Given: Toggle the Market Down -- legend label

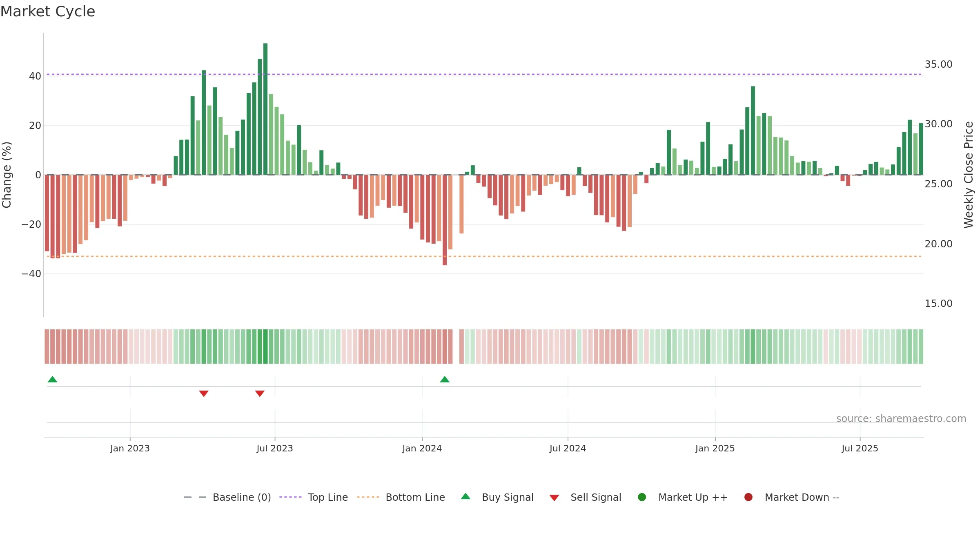Looking at the screenshot, I should click(x=802, y=497).
